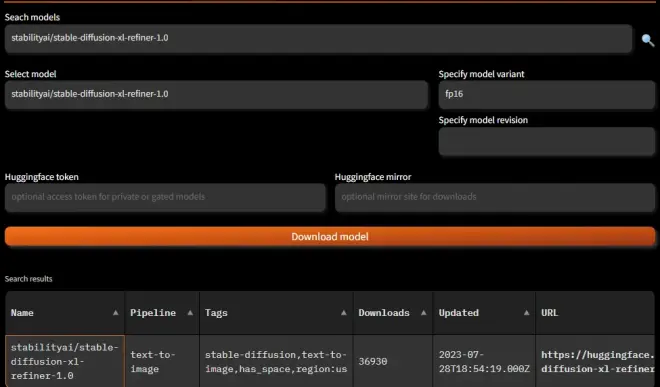
Task: Click the Specify model variant field
Action: tap(547, 94)
